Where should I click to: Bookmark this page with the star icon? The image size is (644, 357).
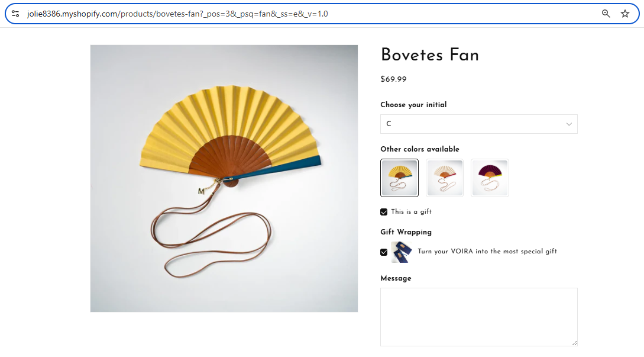(x=625, y=14)
